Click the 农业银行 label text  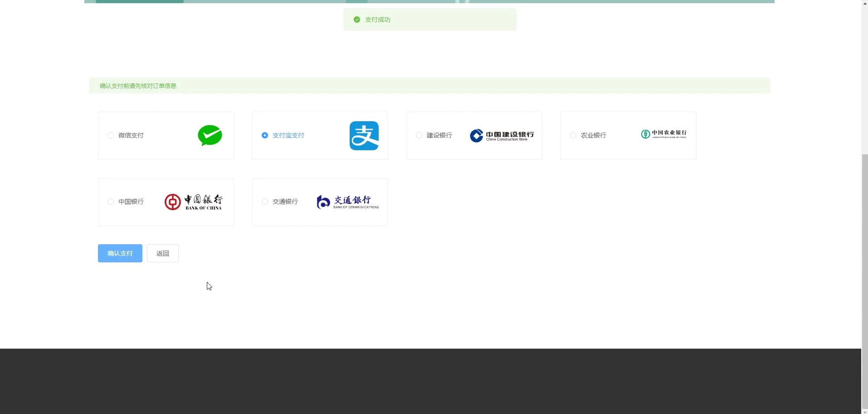click(x=594, y=135)
